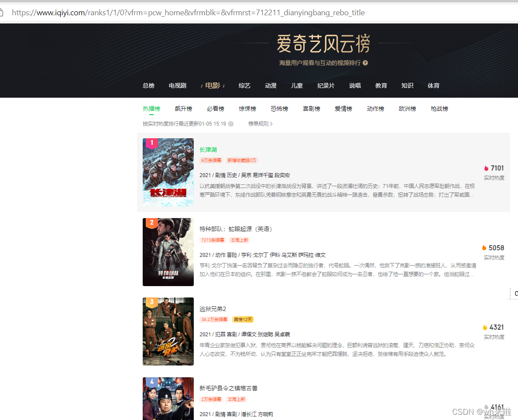This screenshot has width=518, height=420.
Task: Click the 爱奇艺风云榜 page title
Action: 323,44
